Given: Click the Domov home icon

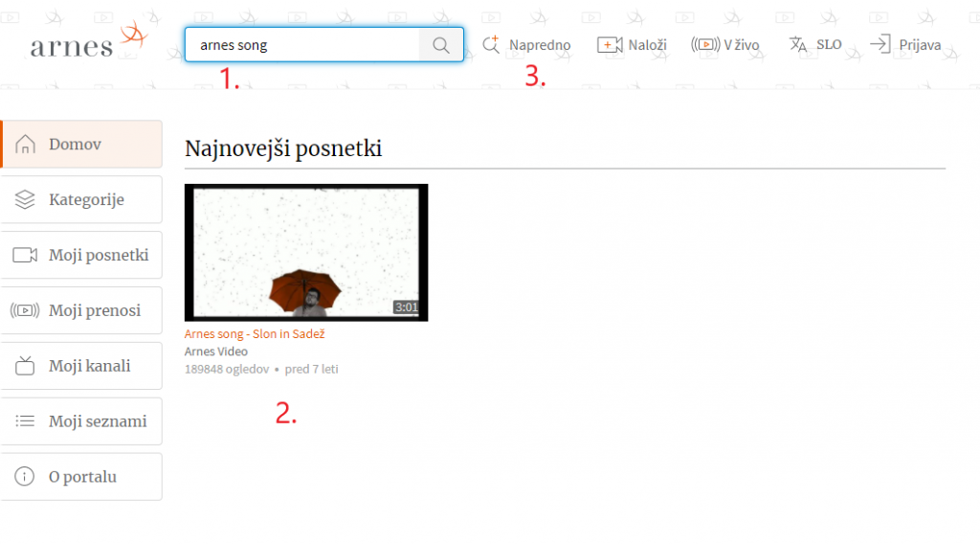Looking at the screenshot, I should point(25,144).
